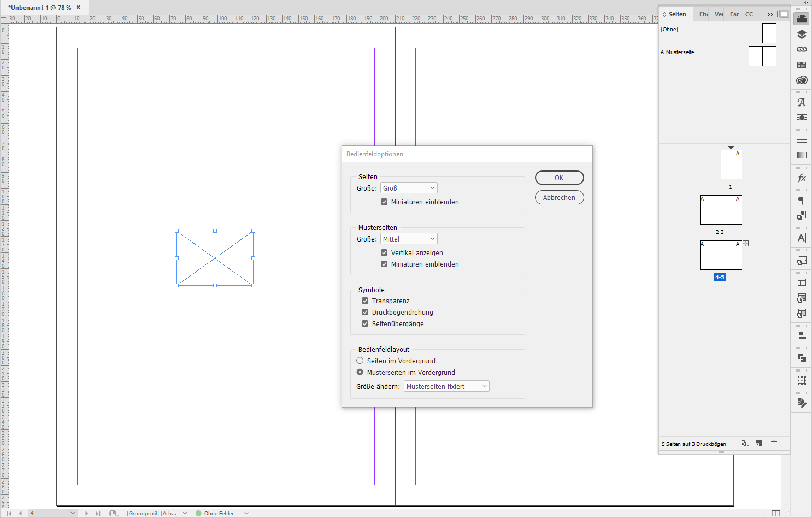Open the Grundprofil preflight profile dropdown
The height and width of the screenshot is (518, 812).
point(185,513)
